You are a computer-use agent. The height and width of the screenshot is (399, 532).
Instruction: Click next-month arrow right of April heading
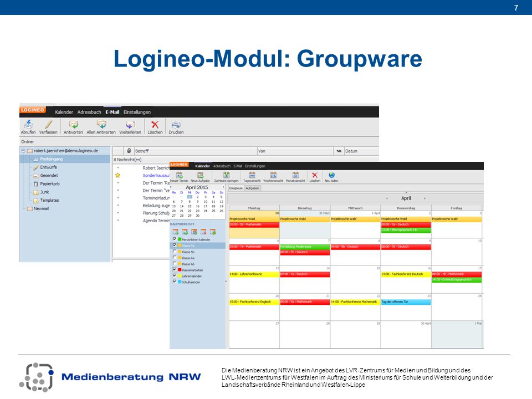(x=424, y=198)
